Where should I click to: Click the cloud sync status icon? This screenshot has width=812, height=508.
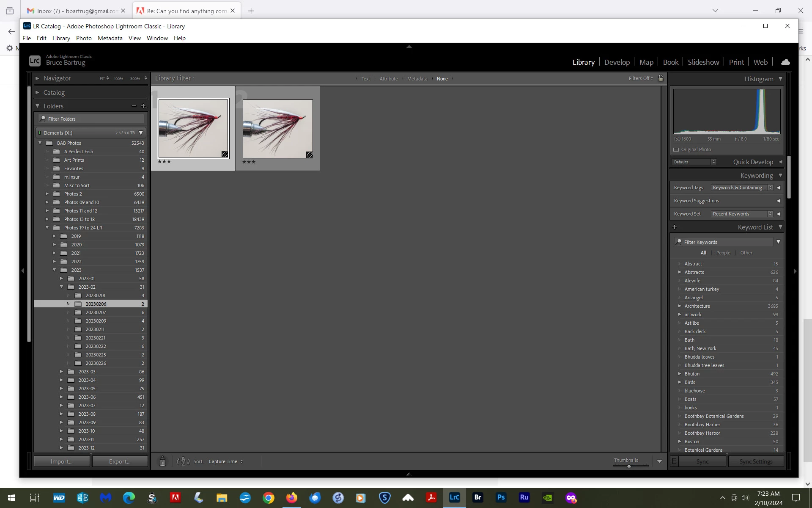tap(785, 62)
